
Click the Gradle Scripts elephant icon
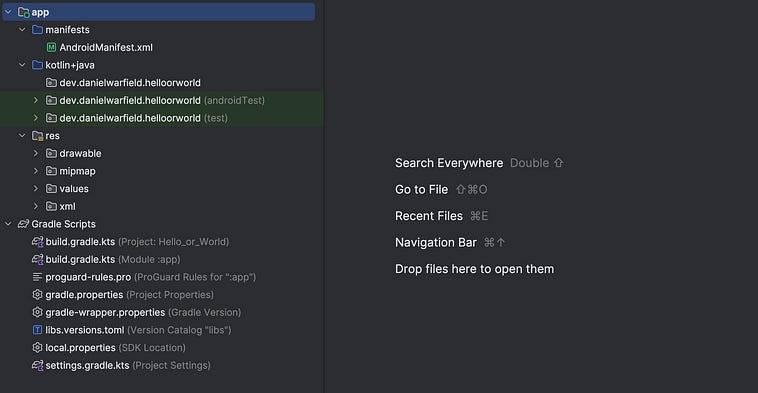pyautogui.click(x=23, y=224)
